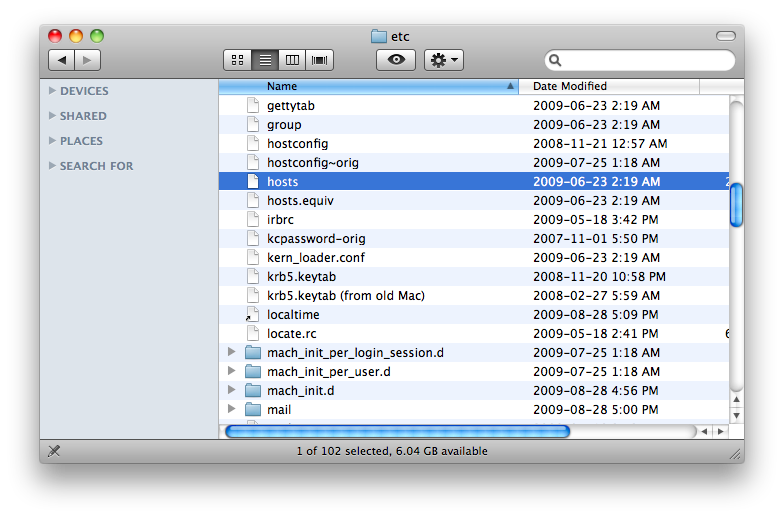Click the vertical scroll up arrow
Viewport: 784px width, 518px height.
736,400
